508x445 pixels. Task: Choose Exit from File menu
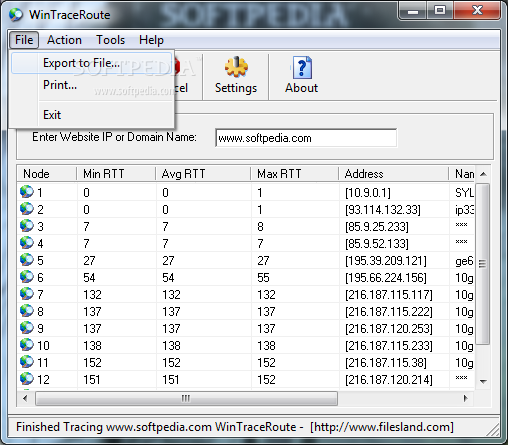[x=91, y=115]
